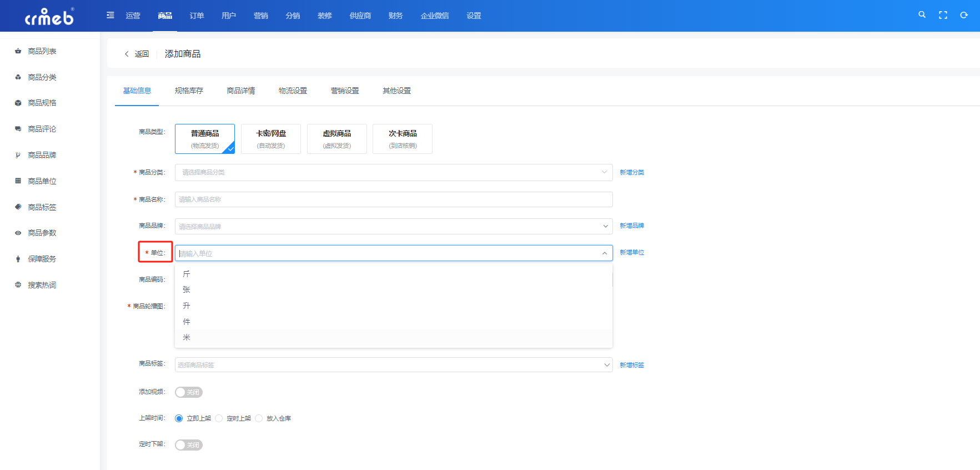Viewport: 980px width, 470px height.
Task: Open 商品列表 from the sidebar
Action: tap(42, 51)
